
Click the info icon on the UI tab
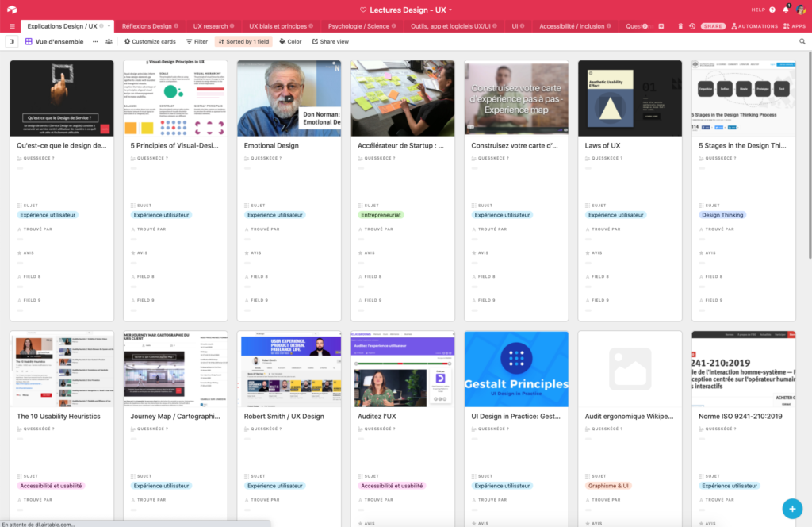click(522, 26)
